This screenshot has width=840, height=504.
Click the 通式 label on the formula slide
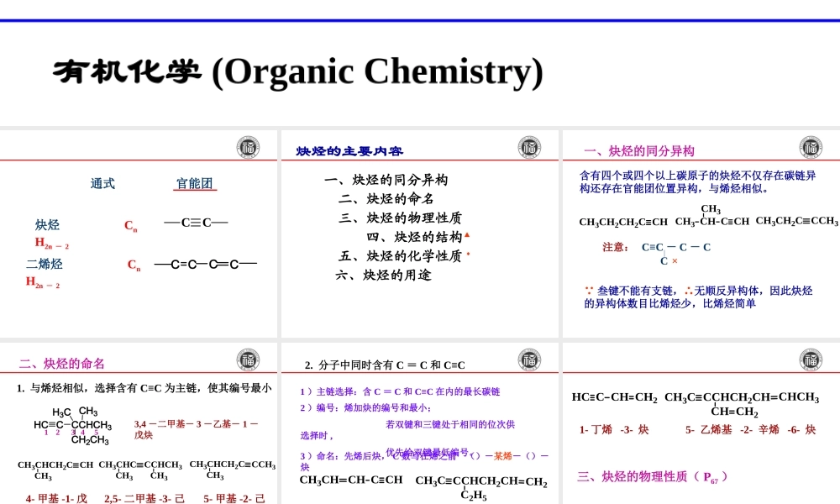(x=101, y=183)
